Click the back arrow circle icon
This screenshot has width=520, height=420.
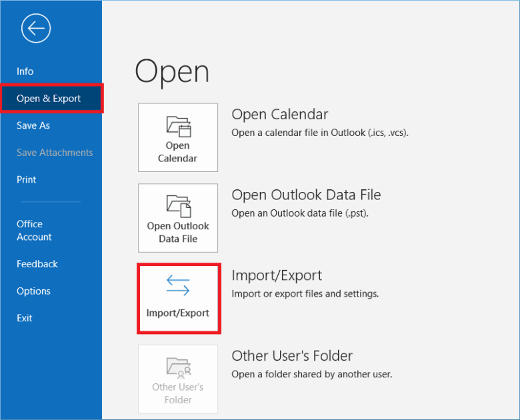(36, 28)
